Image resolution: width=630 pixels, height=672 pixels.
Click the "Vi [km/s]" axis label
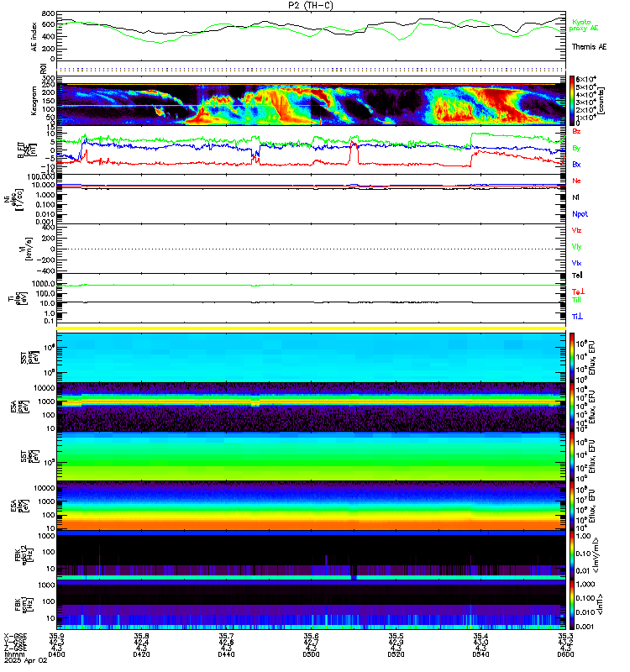[27, 249]
